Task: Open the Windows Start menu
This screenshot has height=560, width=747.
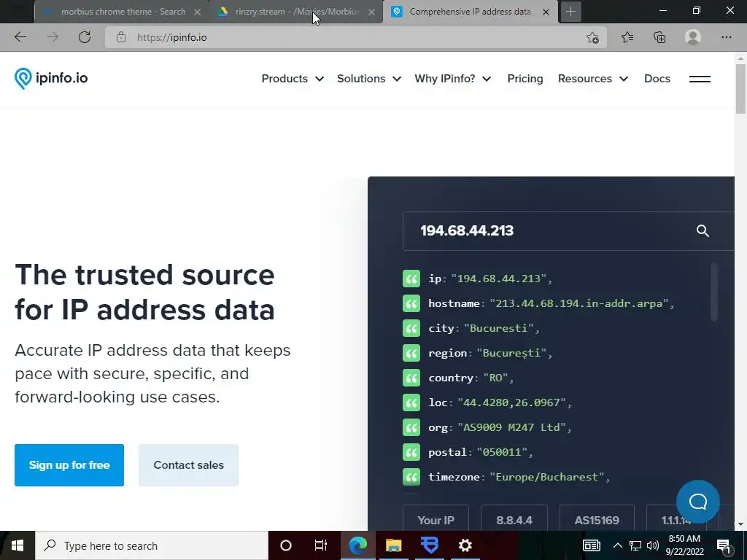Action: pyautogui.click(x=18, y=545)
